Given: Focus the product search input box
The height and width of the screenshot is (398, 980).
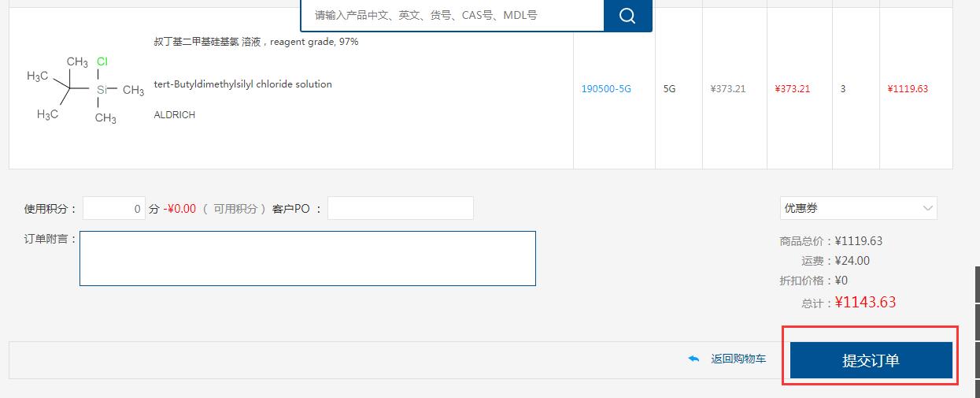Looking at the screenshot, I should [x=452, y=15].
